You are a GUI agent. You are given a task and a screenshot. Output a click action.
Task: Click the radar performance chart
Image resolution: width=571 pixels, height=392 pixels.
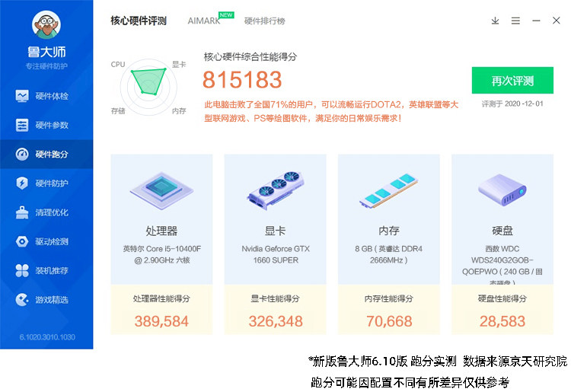click(x=148, y=88)
